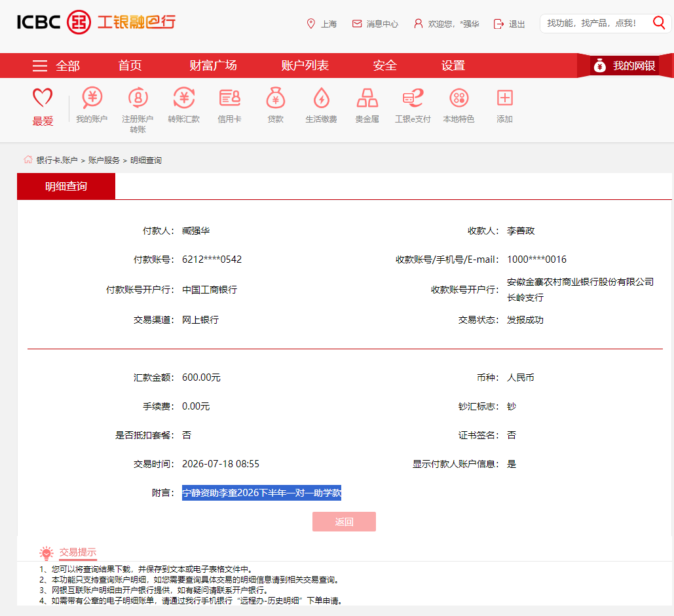Click transaction time 2026-07-18 08:55
The width and height of the screenshot is (674, 616).
[x=221, y=464]
